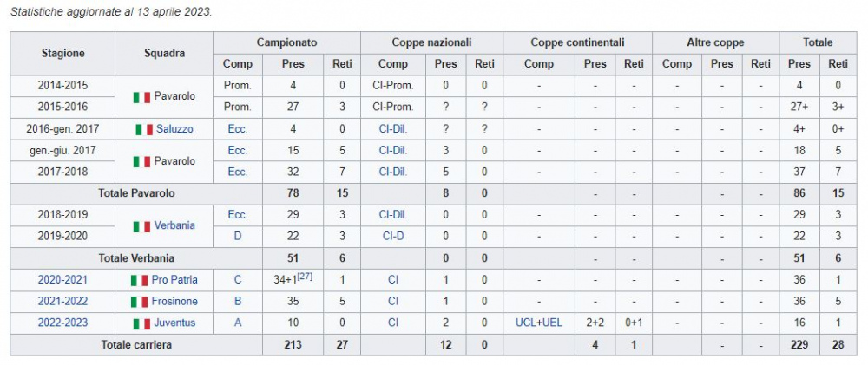The width and height of the screenshot is (868, 365).
Task: Open the Serie B link in Frosinone row
Action: tap(238, 302)
